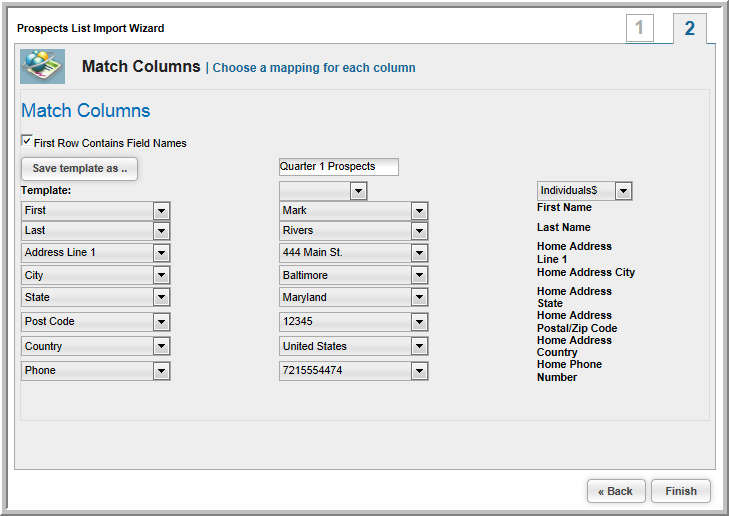Screen dimensions: 729x516
Task: Click Home Address State label
Action: click(x=574, y=297)
